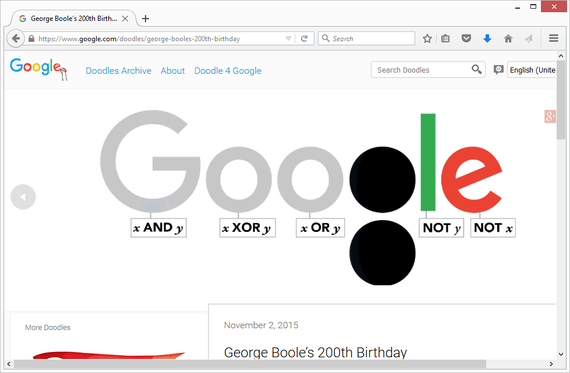
Task: Open the Doodles Archive link
Action: [x=119, y=71]
